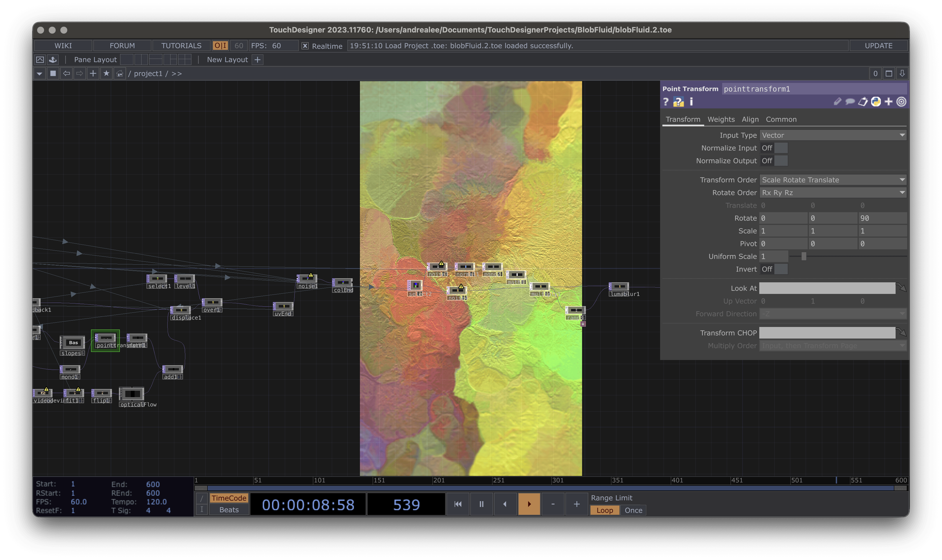Open the Common parameter tab
The width and height of the screenshot is (942, 560).
[781, 119]
